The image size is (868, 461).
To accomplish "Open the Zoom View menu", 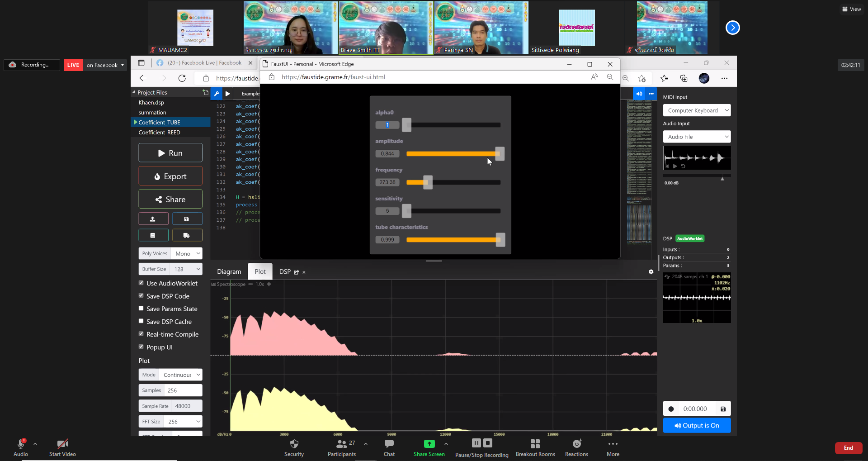I will [851, 9].
